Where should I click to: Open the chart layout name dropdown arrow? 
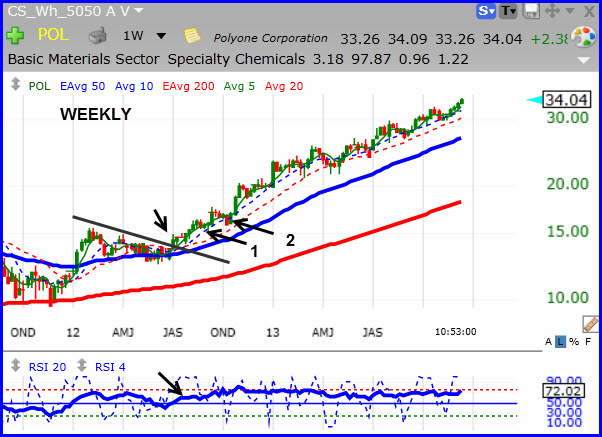click(x=138, y=10)
